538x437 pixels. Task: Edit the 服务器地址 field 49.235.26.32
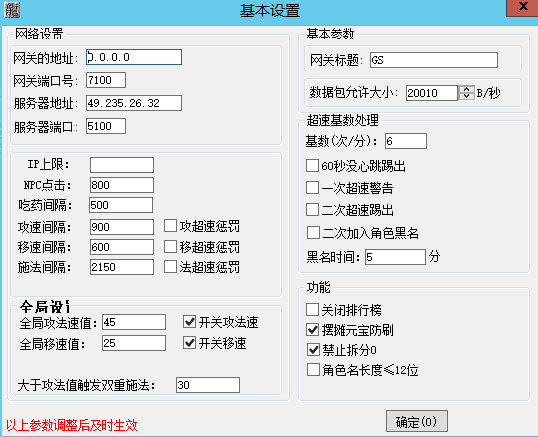[134, 103]
